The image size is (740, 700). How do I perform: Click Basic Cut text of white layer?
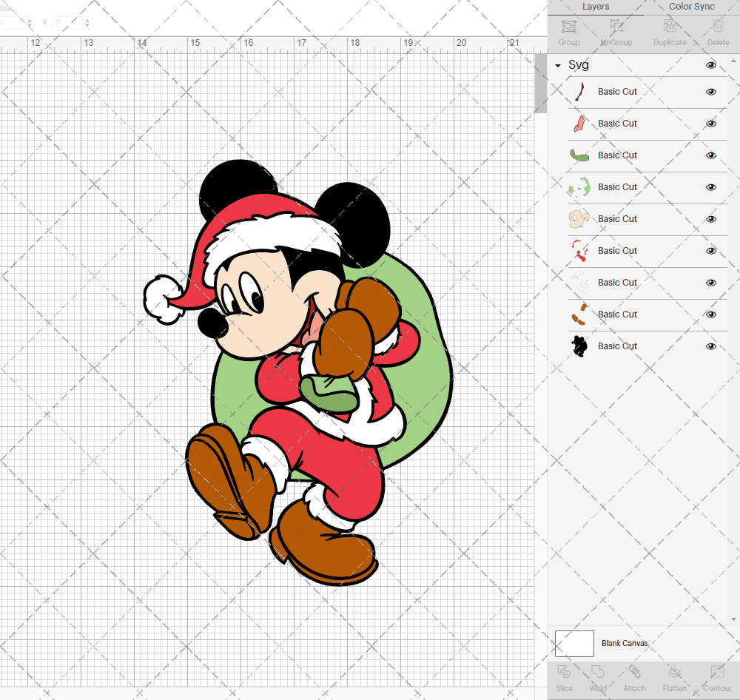click(617, 282)
